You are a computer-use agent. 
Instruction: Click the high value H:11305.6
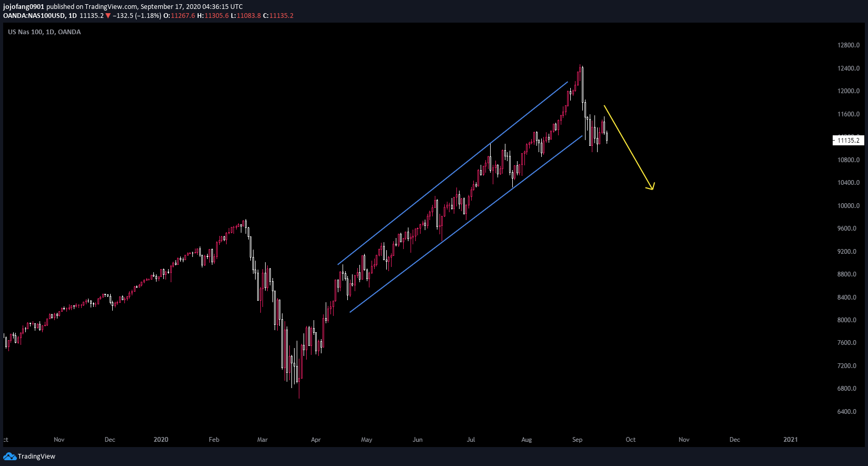point(213,16)
